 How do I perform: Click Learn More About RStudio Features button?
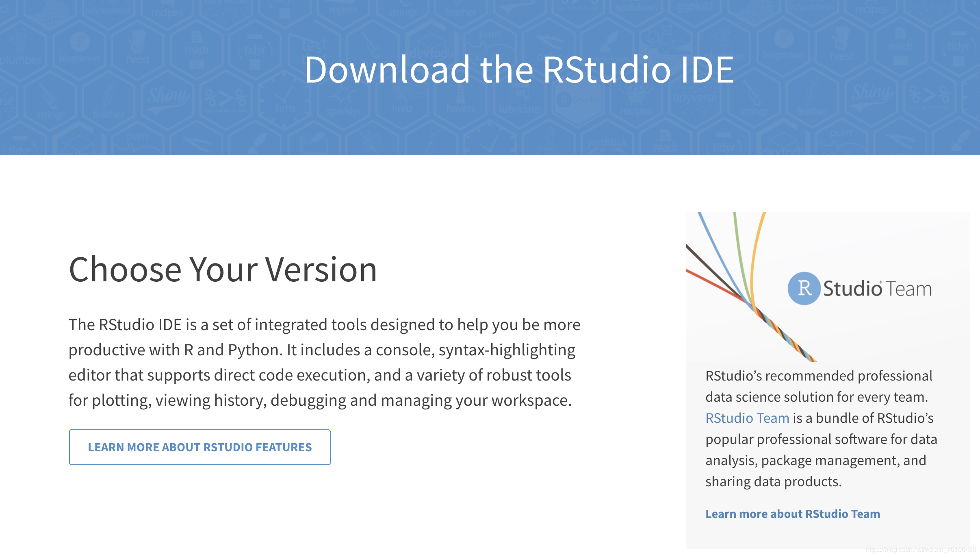(x=199, y=447)
